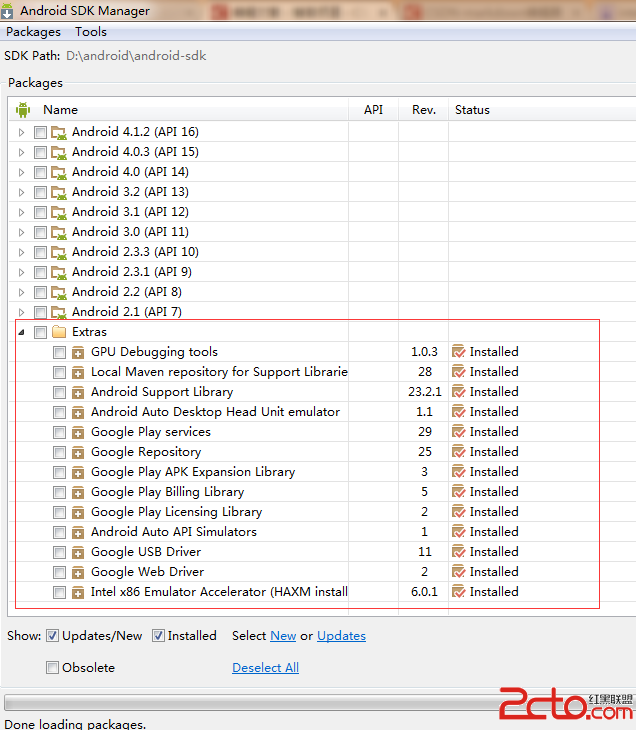Click the Android 4.1.2 platform folder icon
Screen dimensions: 636x730
click(59, 132)
